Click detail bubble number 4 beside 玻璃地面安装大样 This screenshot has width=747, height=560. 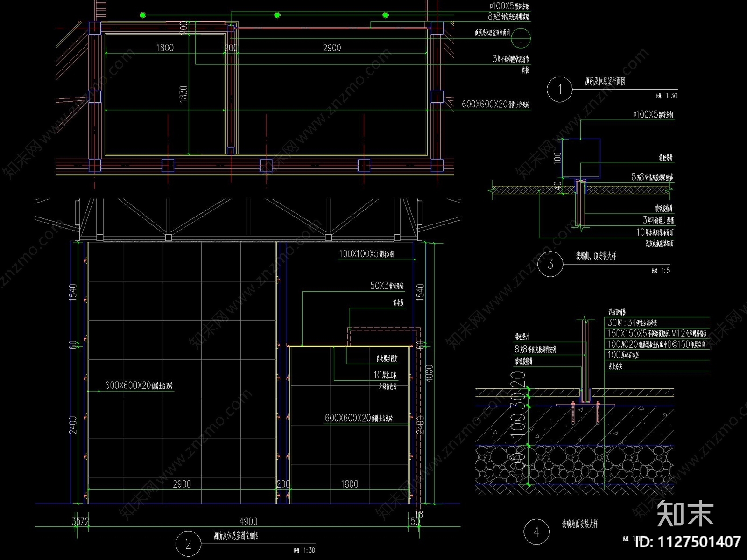[536, 532]
